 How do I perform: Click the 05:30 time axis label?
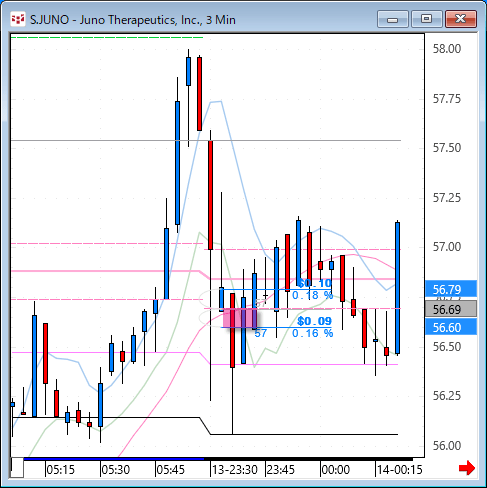coord(115,470)
